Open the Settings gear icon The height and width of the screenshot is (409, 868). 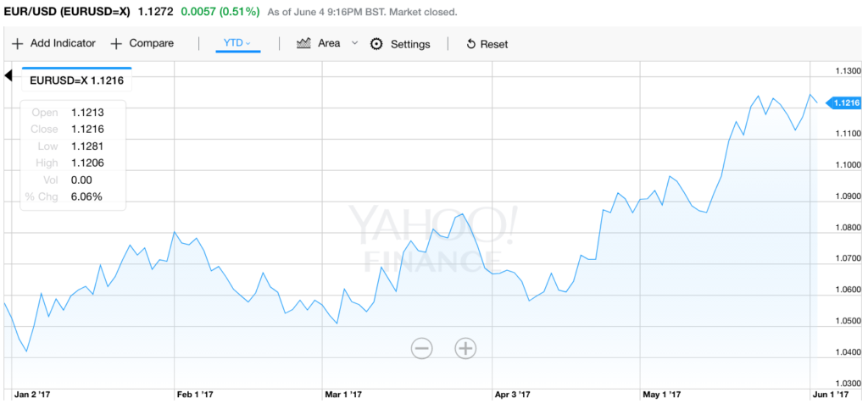(x=376, y=44)
